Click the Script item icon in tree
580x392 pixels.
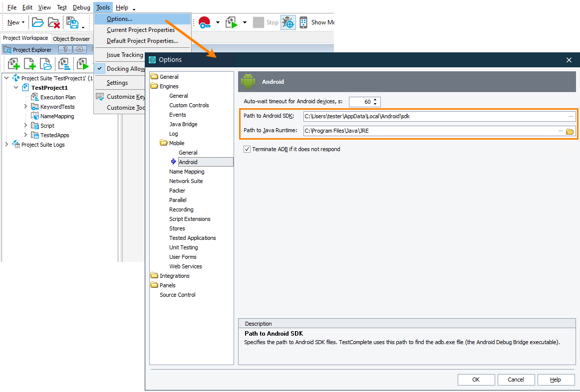pos(35,126)
